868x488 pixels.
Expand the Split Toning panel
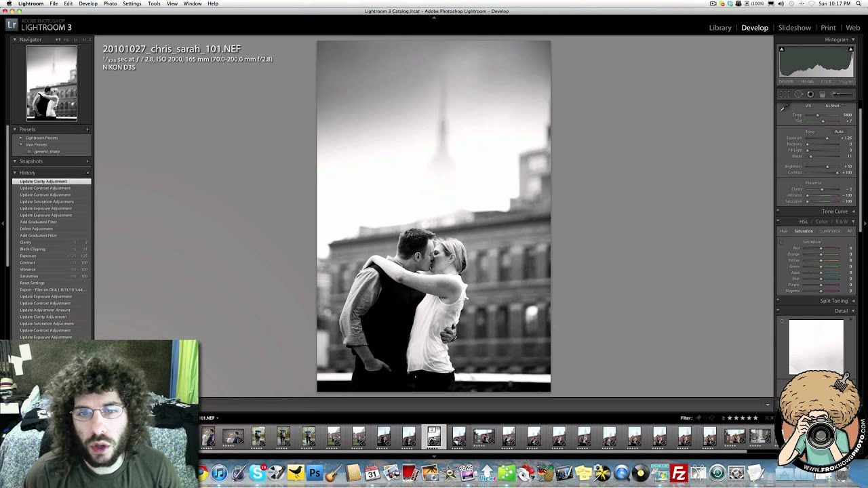[x=853, y=301]
